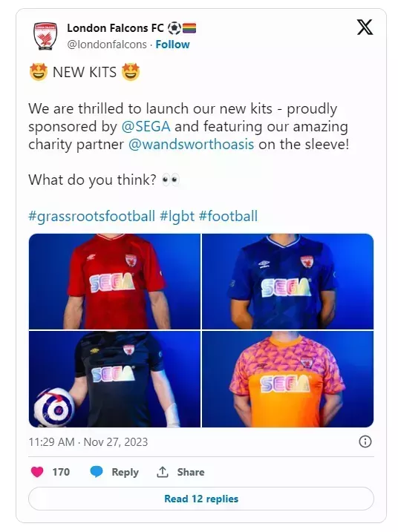View the black goalkeeper kit photo

tap(115, 379)
